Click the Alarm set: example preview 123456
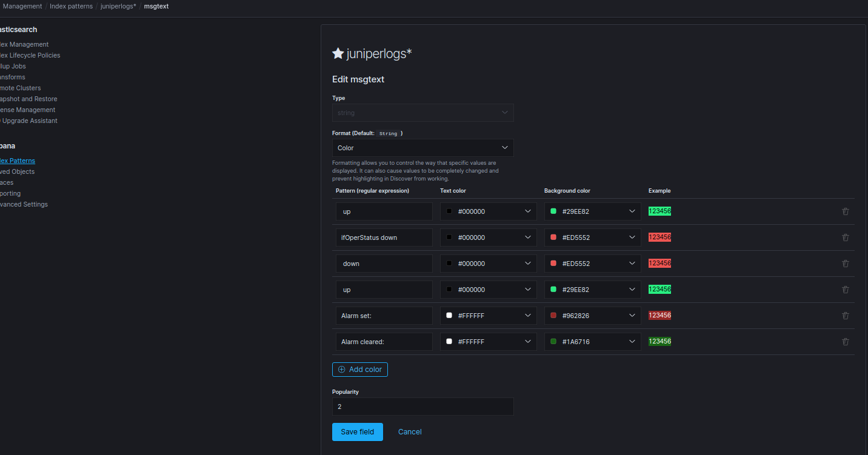 click(x=659, y=316)
